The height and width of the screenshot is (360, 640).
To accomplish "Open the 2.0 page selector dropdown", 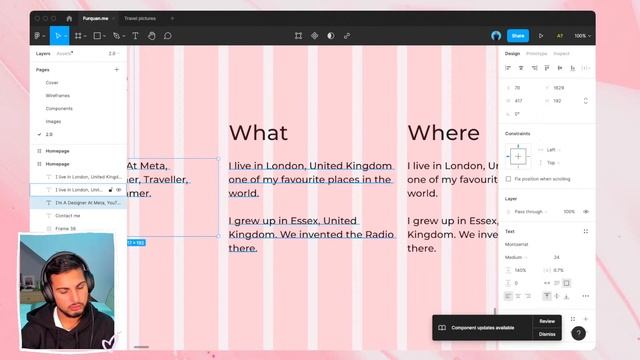I will click(x=114, y=53).
